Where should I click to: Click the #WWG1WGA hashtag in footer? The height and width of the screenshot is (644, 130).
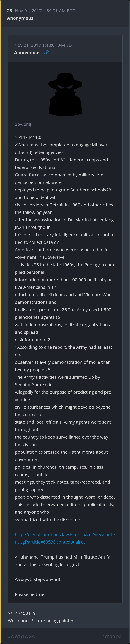[21, 636]
